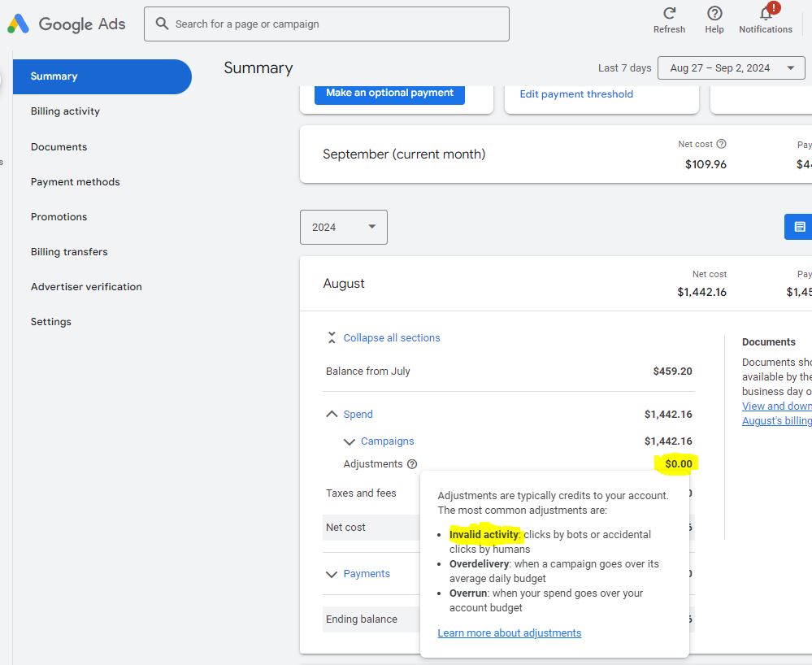The image size is (812, 665).
Task: Select Summary in the sidebar
Action: pyautogui.click(x=102, y=76)
